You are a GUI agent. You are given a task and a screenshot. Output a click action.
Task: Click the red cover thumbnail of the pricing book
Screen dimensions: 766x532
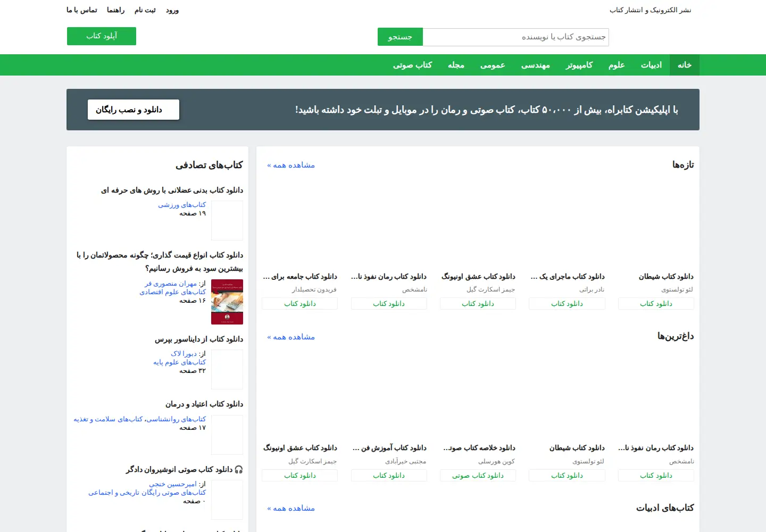pyautogui.click(x=227, y=302)
